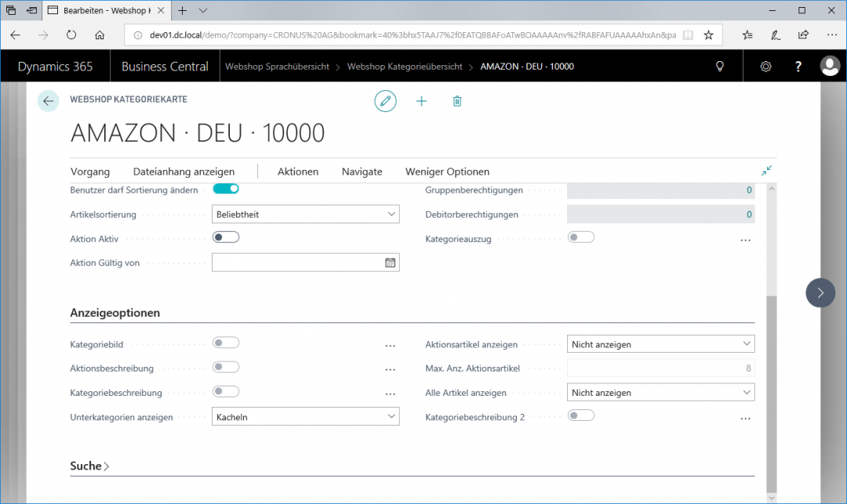Go back using the circular arrow button
Image resolution: width=847 pixels, height=504 pixels.
(x=48, y=101)
